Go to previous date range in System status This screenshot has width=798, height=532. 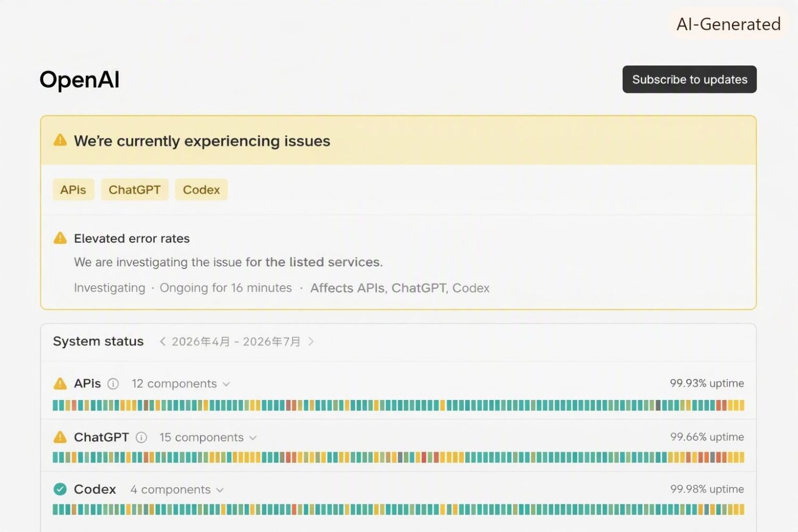tap(163, 342)
